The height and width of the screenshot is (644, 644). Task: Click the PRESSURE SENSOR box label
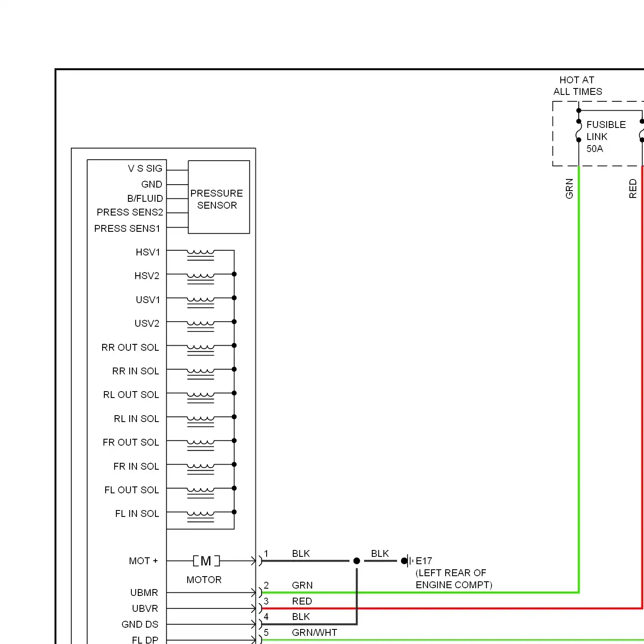[x=217, y=199]
